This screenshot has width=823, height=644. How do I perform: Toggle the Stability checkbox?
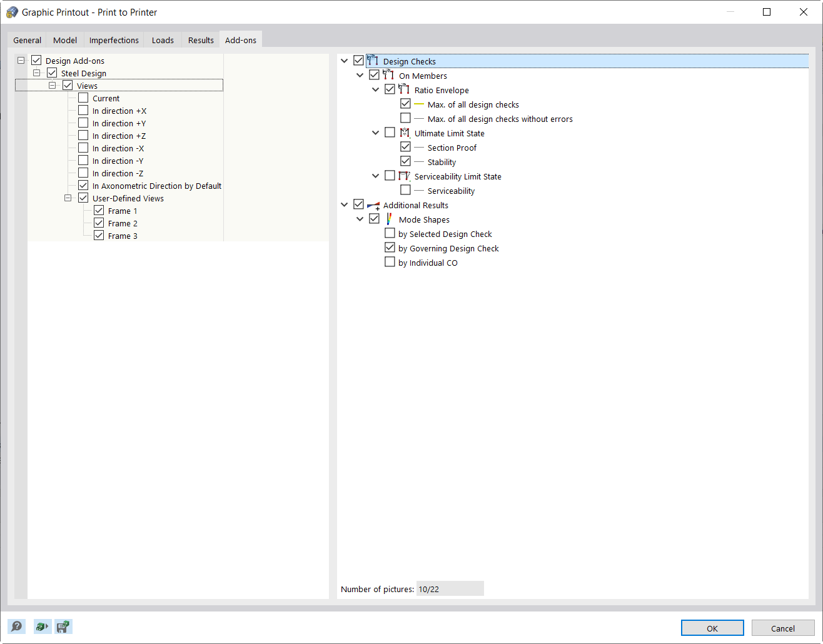pos(405,161)
